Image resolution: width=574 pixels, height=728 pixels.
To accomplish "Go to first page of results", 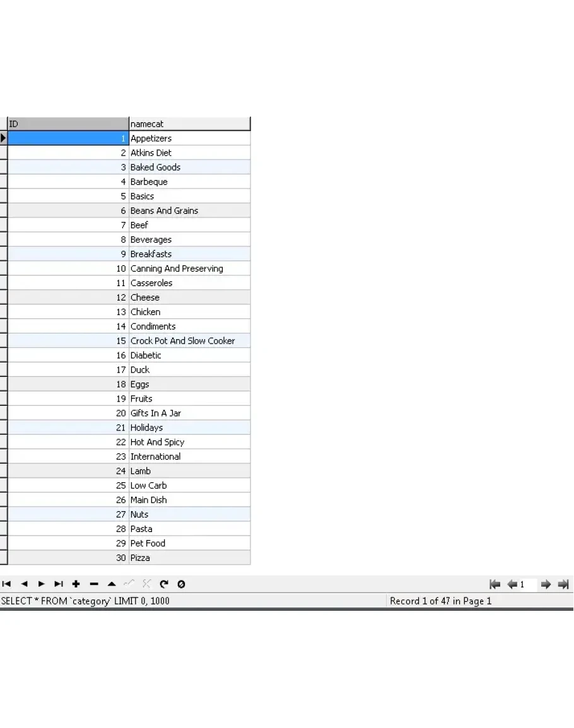I will [x=495, y=584].
